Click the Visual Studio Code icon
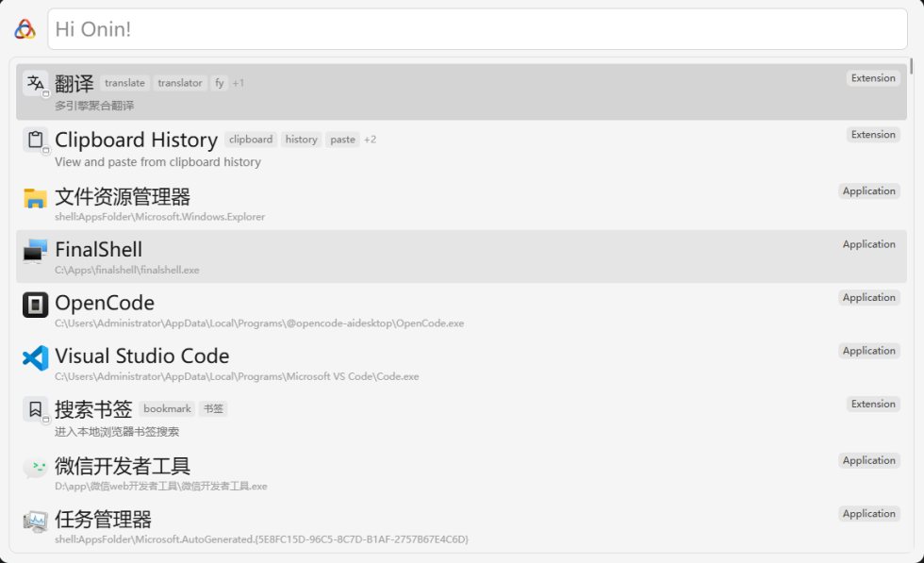 (x=36, y=357)
